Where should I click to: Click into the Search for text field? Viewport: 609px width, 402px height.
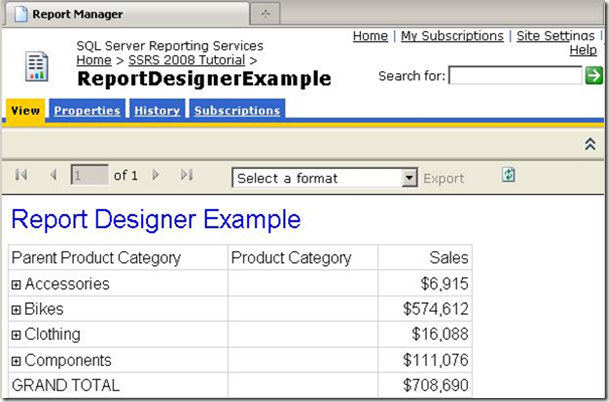(515, 75)
